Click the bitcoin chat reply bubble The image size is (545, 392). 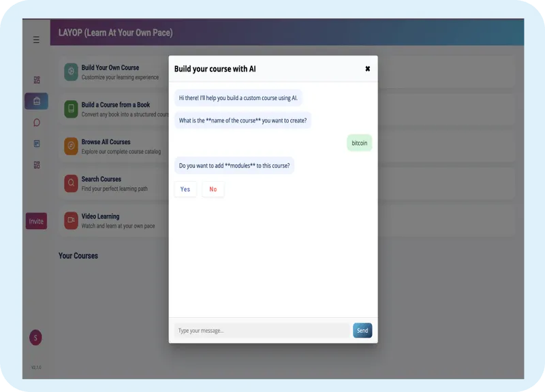coord(359,142)
